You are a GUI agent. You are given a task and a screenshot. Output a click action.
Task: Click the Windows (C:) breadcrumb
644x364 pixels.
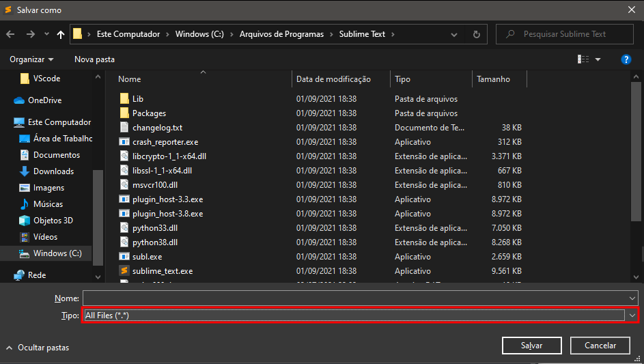(x=199, y=35)
